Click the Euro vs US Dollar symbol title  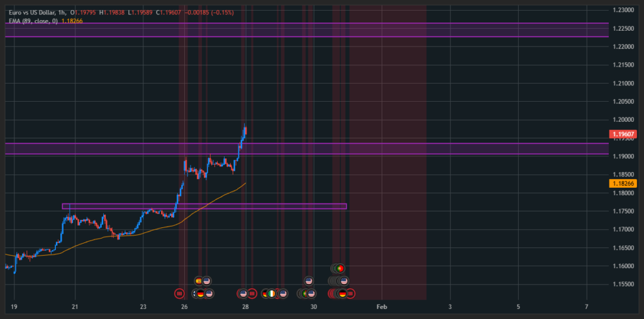coord(36,13)
